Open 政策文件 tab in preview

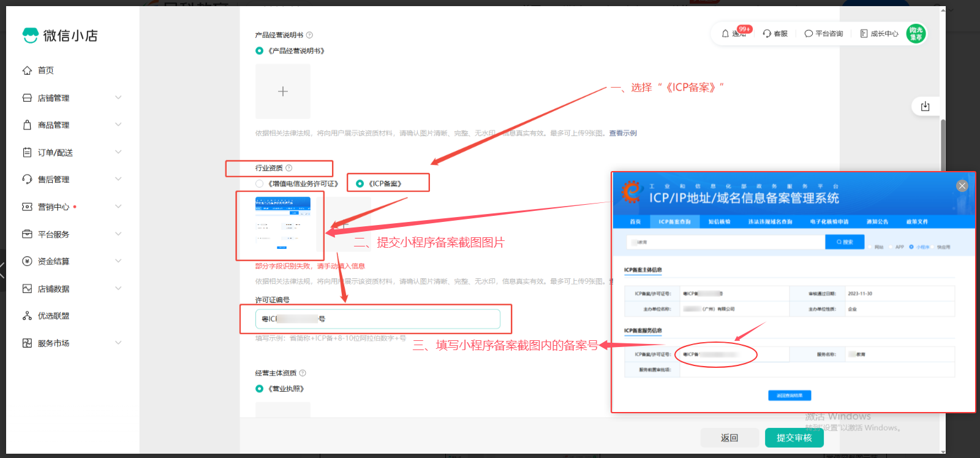click(x=917, y=222)
